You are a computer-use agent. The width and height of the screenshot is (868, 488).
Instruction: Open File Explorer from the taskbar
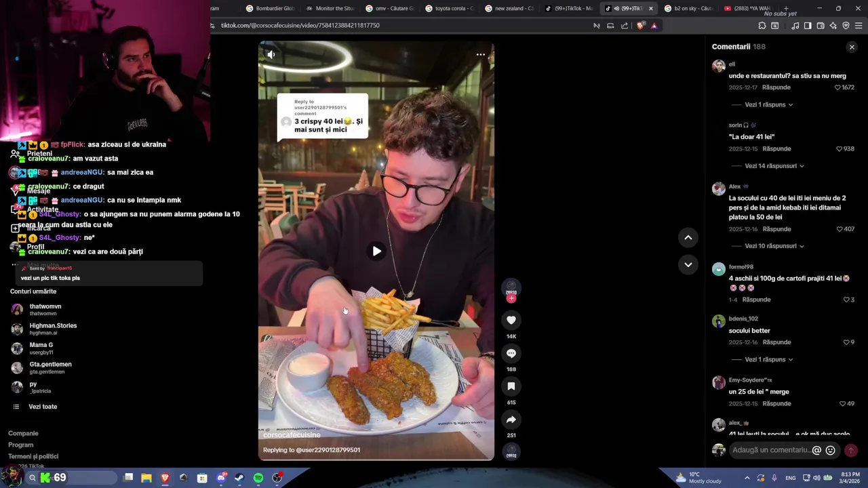(x=146, y=478)
